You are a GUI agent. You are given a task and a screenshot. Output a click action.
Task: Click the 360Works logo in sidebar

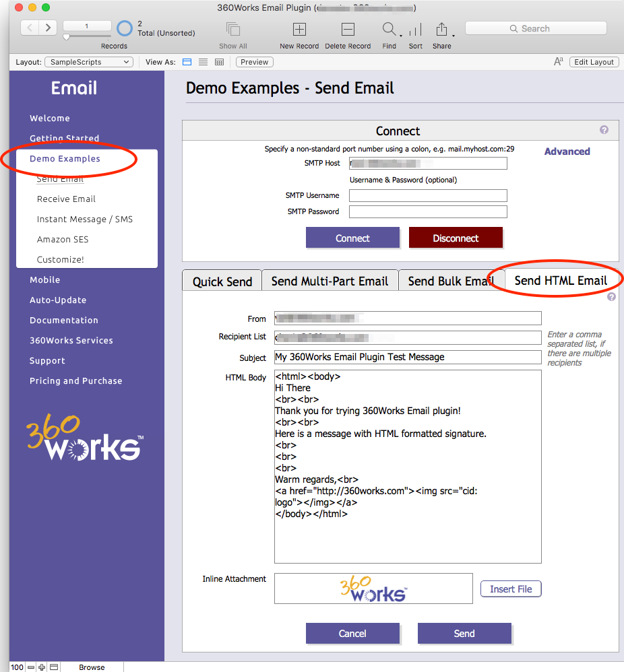(x=85, y=438)
